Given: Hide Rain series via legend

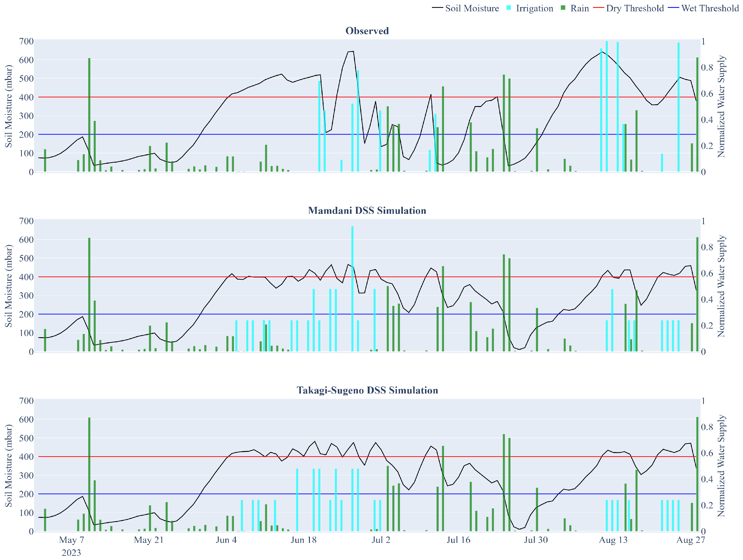Looking at the screenshot, I should click(579, 8).
